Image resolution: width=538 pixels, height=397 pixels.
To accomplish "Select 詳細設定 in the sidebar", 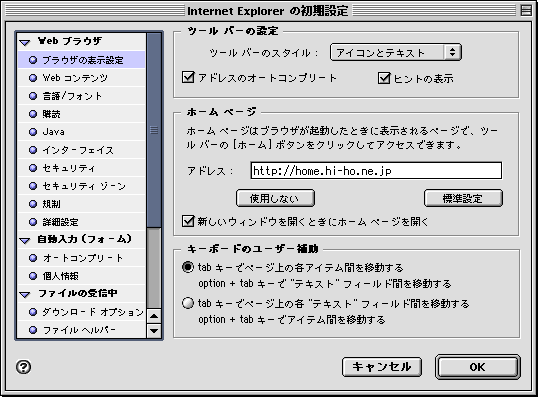I will [82, 222].
